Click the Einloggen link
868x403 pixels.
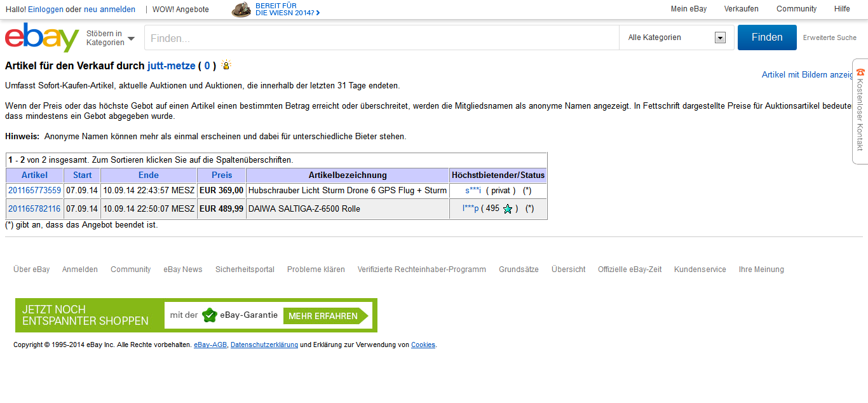coord(46,10)
